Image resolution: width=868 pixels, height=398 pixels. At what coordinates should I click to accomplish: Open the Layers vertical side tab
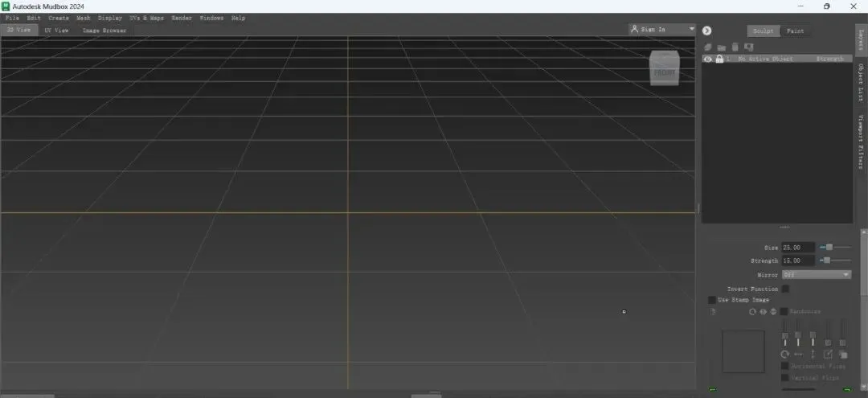click(861, 40)
